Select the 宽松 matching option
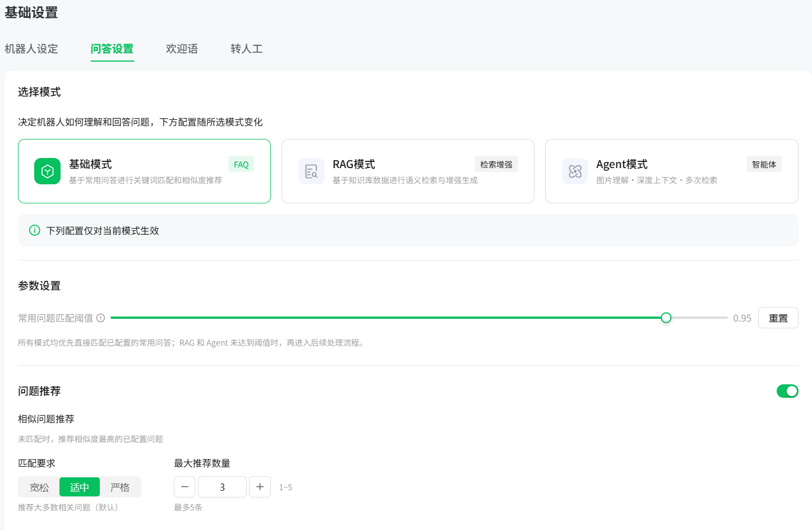This screenshot has width=812, height=530. click(39, 487)
